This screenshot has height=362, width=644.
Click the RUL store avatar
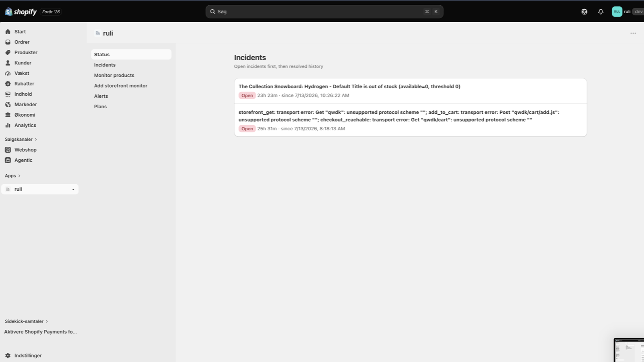[617, 12]
